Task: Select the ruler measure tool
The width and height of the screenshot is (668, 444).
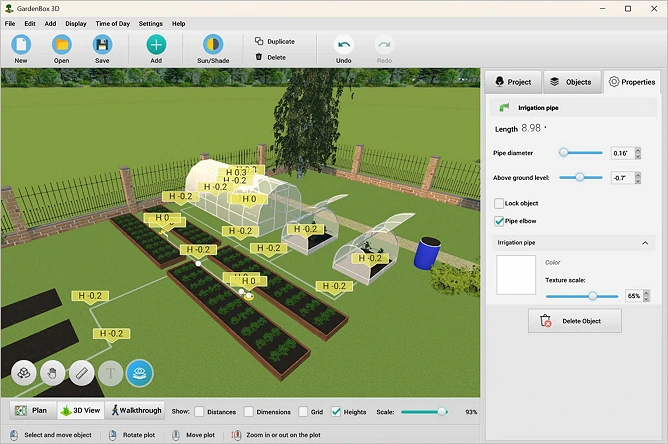Action: pyautogui.click(x=81, y=373)
